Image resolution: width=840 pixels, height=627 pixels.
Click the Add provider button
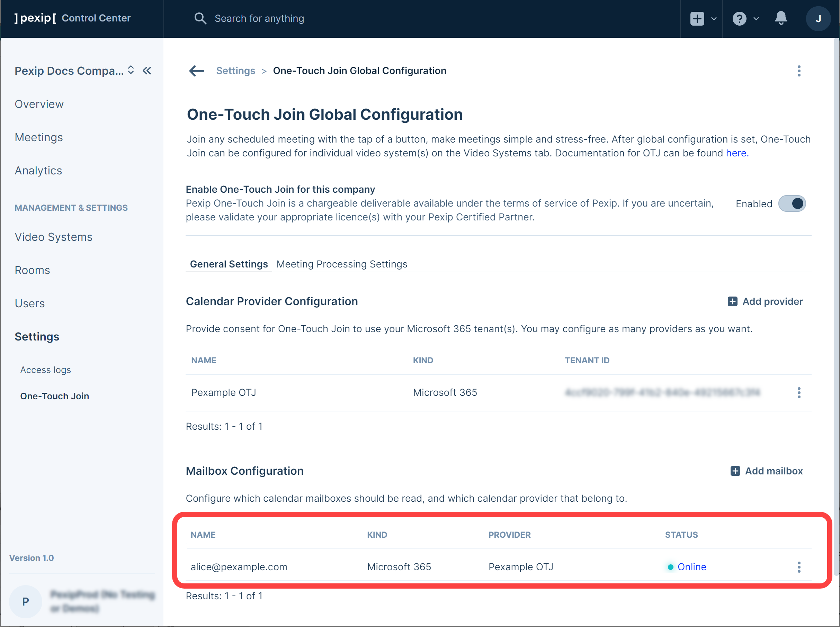coord(765,301)
